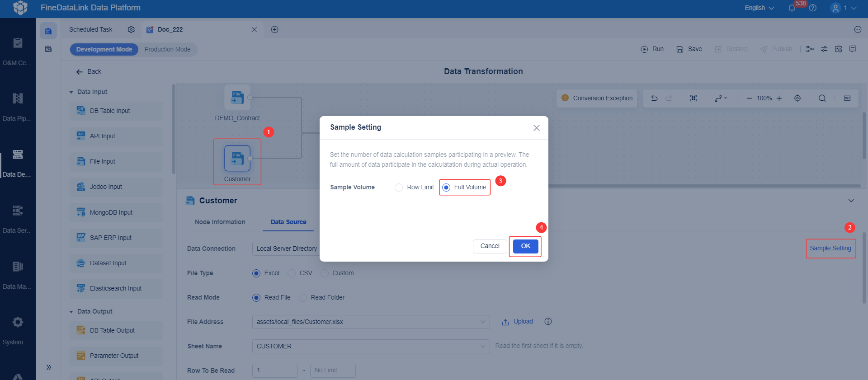The height and width of the screenshot is (380, 868).
Task: Confirm the Sample Setting with OK
Action: [526, 246]
